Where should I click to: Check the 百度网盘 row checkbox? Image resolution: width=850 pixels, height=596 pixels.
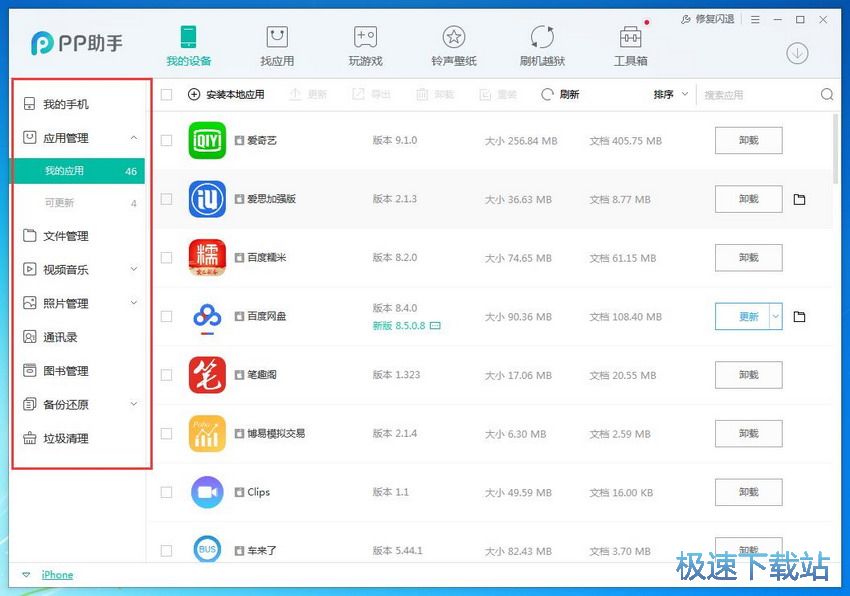pos(166,316)
